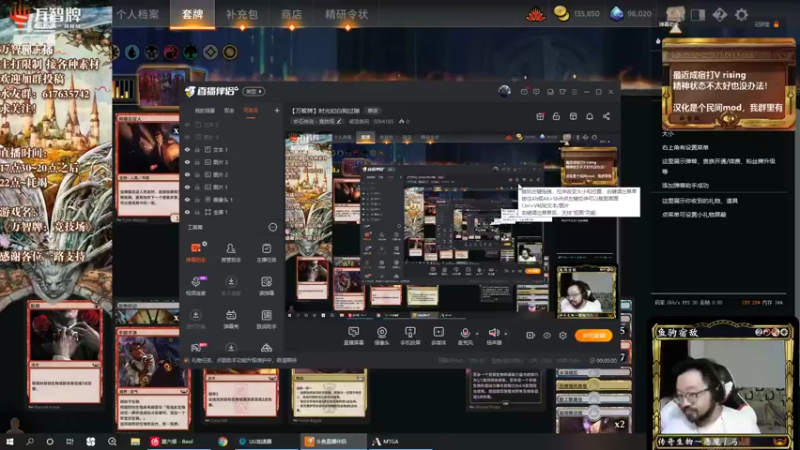Hide the 图片 2 layer with eye icon
This screenshot has width=800, height=450.
(187, 174)
